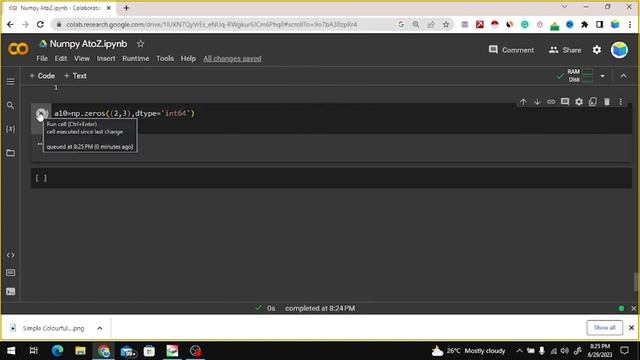Open the Tools menu
The width and height of the screenshot is (640, 360).
[x=165, y=58]
